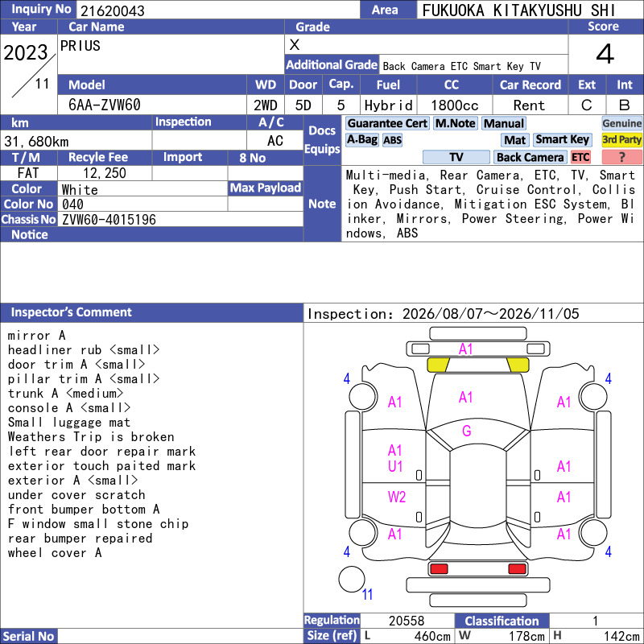Click the G mark on windshield
This screenshot has height=644, width=644.
click(x=467, y=431)
